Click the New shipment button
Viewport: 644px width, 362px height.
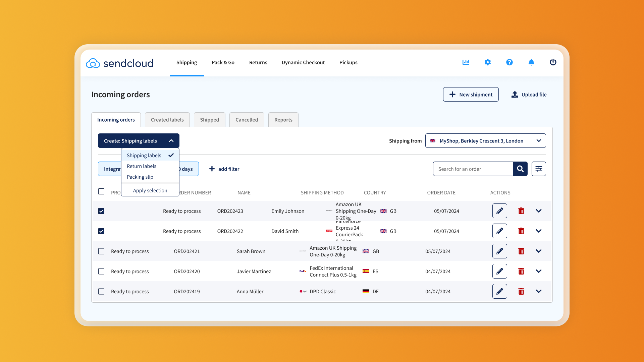click(x=471, y=95)
